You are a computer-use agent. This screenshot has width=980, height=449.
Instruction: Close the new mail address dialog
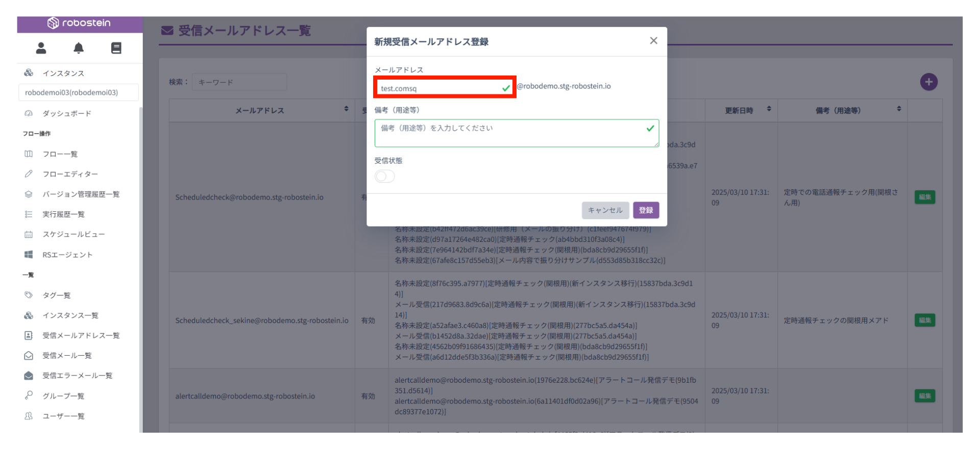pyautogui.click(x=653, y=41)
